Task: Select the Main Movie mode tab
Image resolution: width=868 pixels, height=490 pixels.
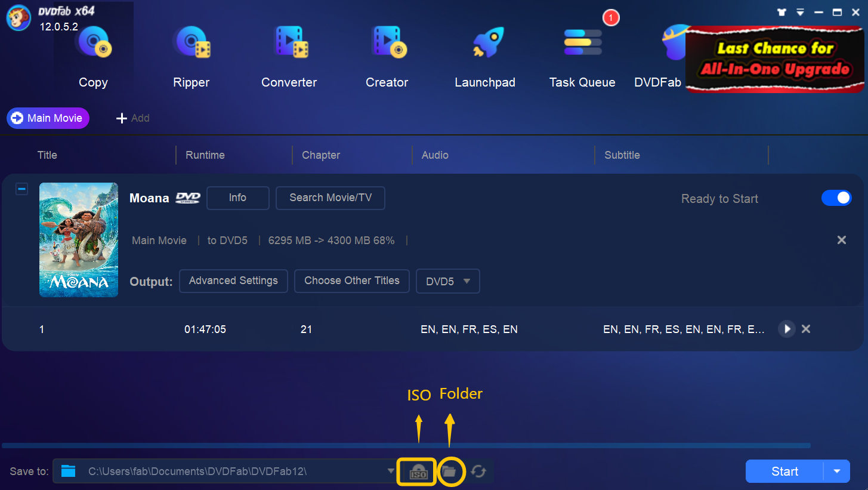Action: click(x=48, y=118)
